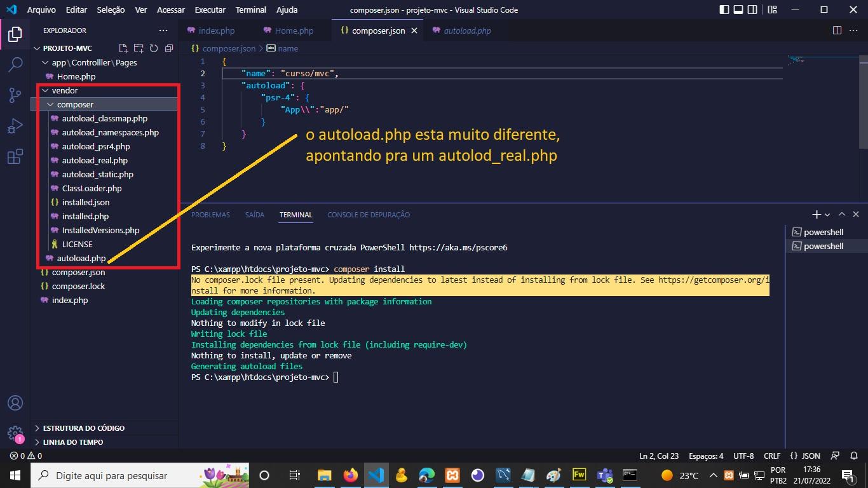Open XAMPP from the taskbar

click(x=452, y=475)
